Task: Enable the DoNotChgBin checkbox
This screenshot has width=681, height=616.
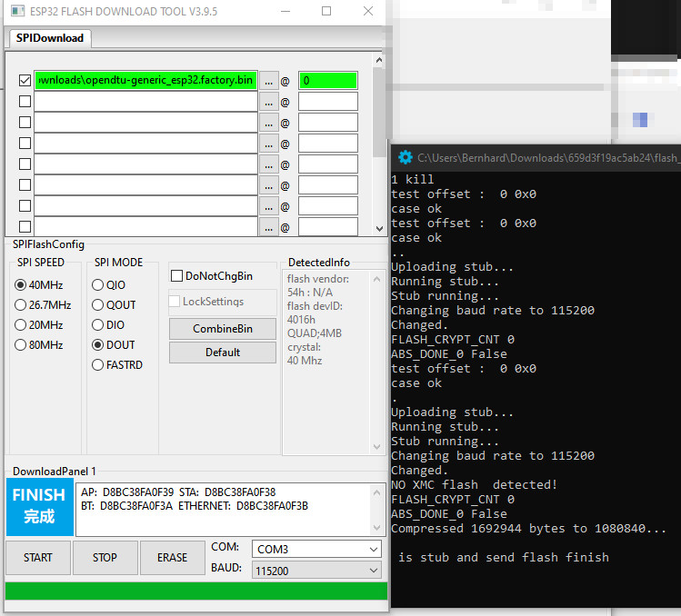Action: [x=177, y=275]
